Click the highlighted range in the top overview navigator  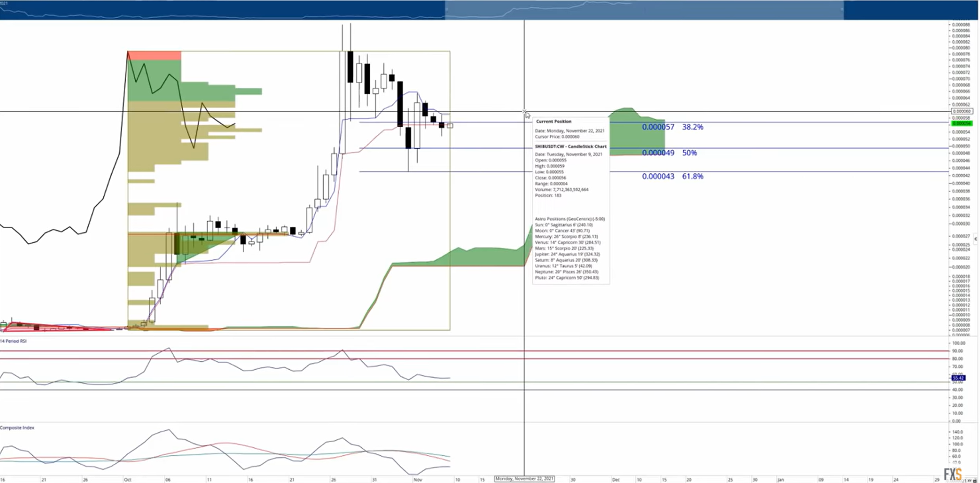[x=644, y=10]
